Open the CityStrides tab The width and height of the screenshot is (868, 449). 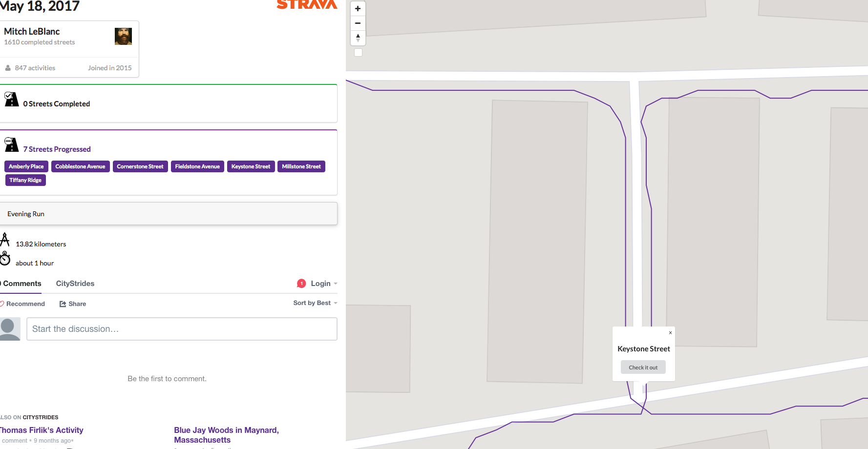click(75, 284)
